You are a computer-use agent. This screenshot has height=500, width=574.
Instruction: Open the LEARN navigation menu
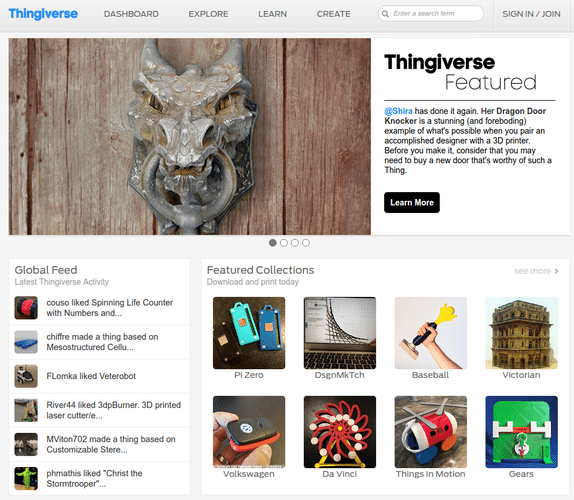272,14
